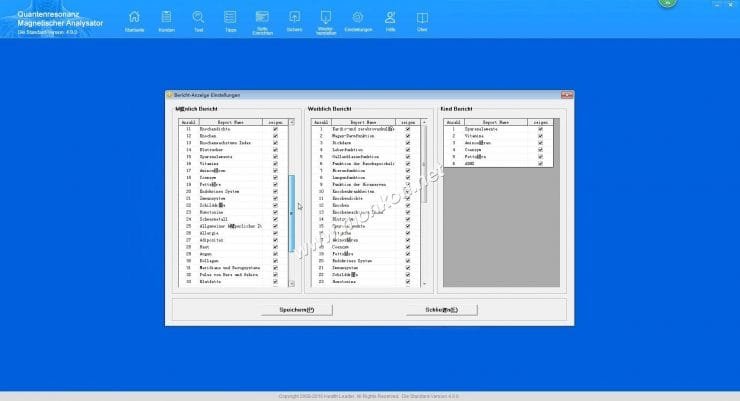Click female report scrollbar down arrow
Image resolution: width=740 pixels, height=401 pixels.
[x=424, y=284]
